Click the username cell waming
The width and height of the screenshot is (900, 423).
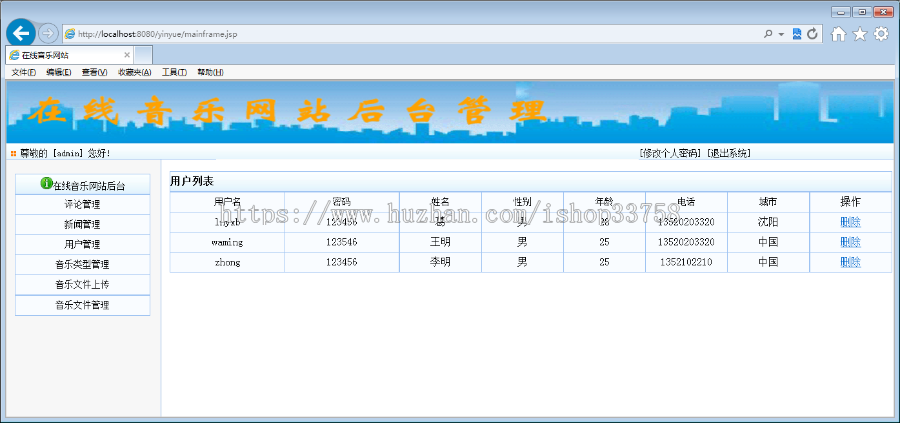tap(227, 242)
